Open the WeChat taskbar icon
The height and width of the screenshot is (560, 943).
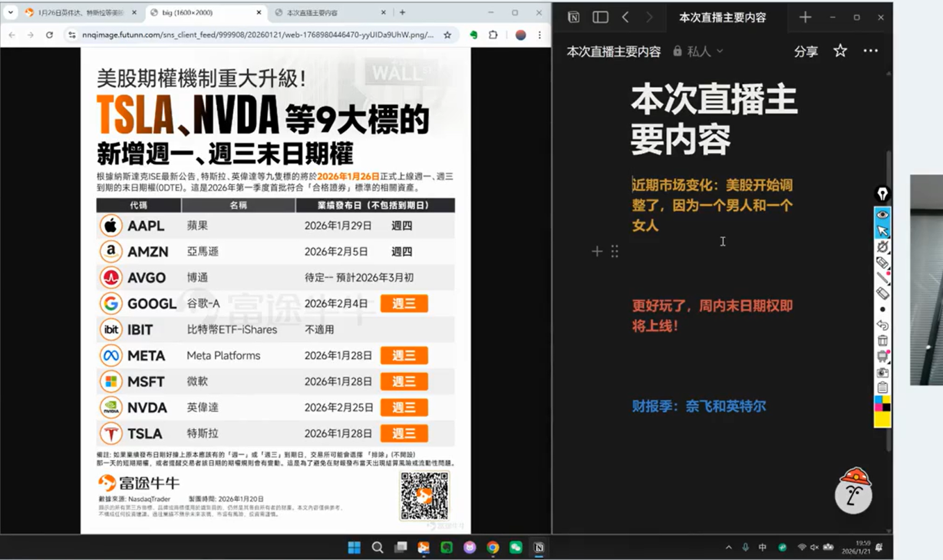(516, 548)
